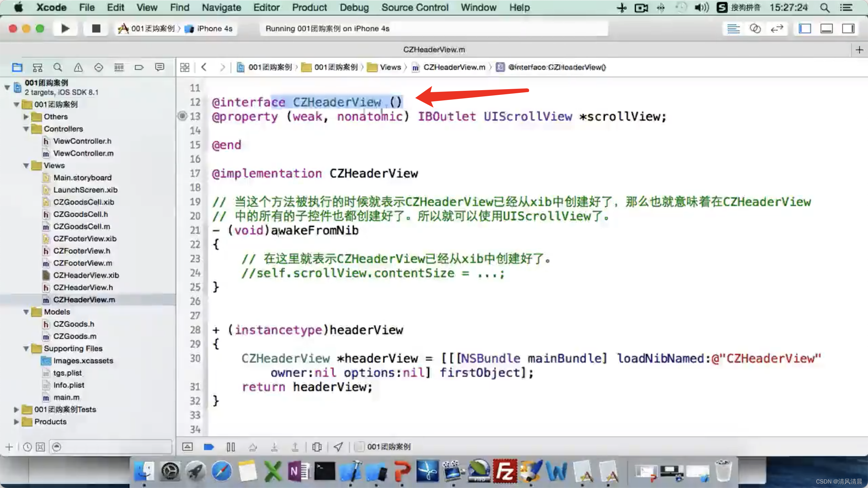Click the breakpoint toggle on line 13
Viewport: 868px width, 488px height.
[x=182, y=116]
